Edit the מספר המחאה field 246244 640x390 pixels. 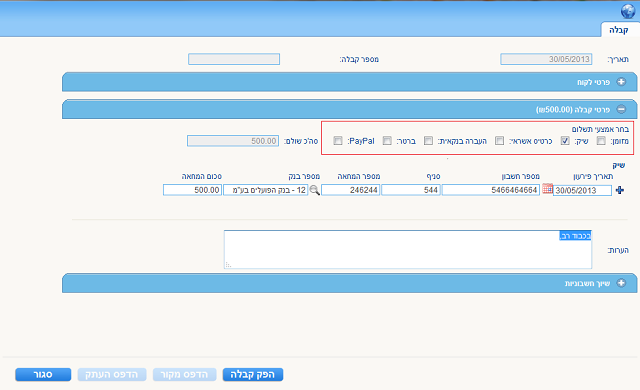click(x=351, y=190)
